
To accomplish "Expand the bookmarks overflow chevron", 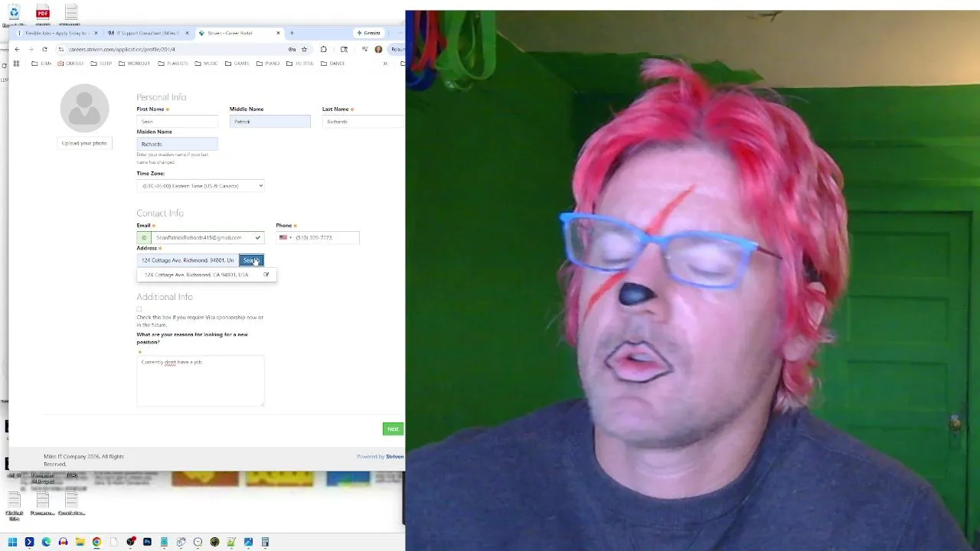I will tap(385, 64).
